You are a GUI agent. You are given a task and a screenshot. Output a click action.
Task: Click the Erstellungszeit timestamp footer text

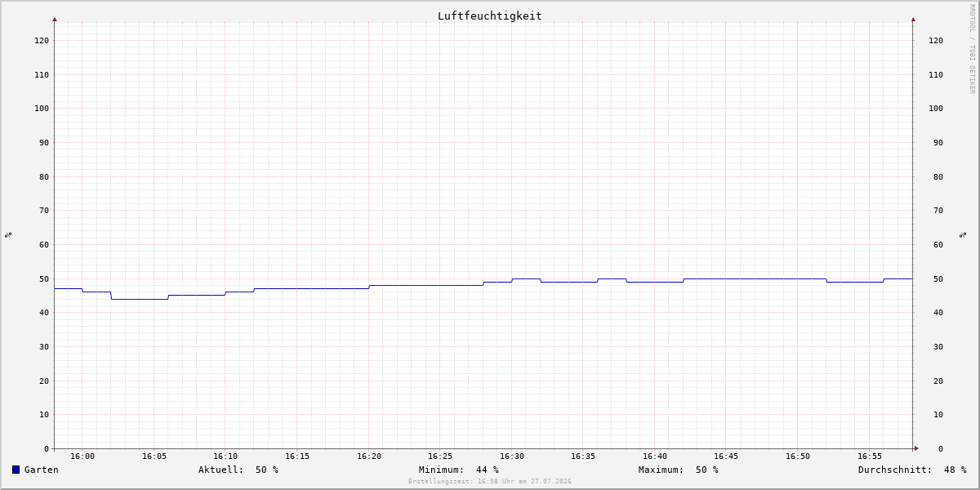(490, 481)
